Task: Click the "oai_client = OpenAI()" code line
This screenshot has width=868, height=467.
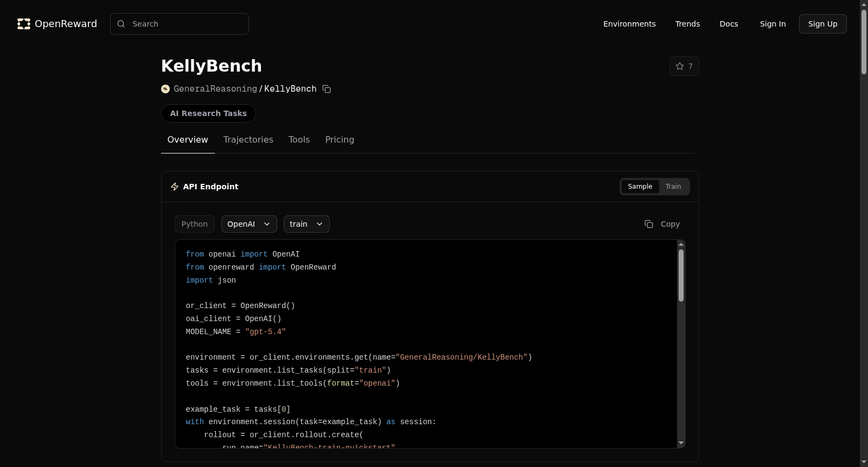Action: pos(233,319)
